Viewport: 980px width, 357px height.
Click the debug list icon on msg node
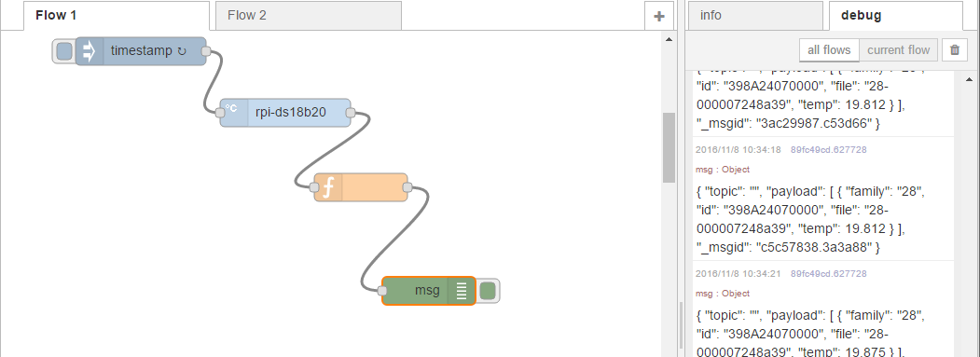(x=462, y=291)
